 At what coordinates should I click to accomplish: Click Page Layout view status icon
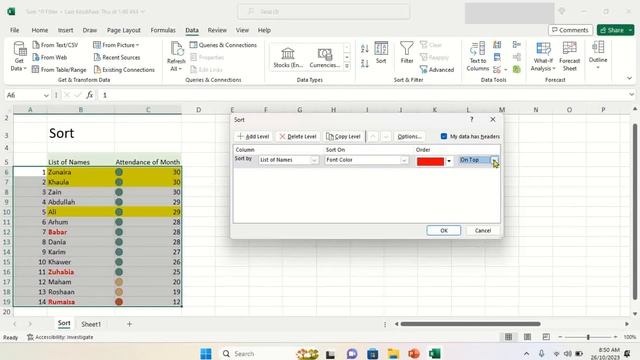click(527, 337)
